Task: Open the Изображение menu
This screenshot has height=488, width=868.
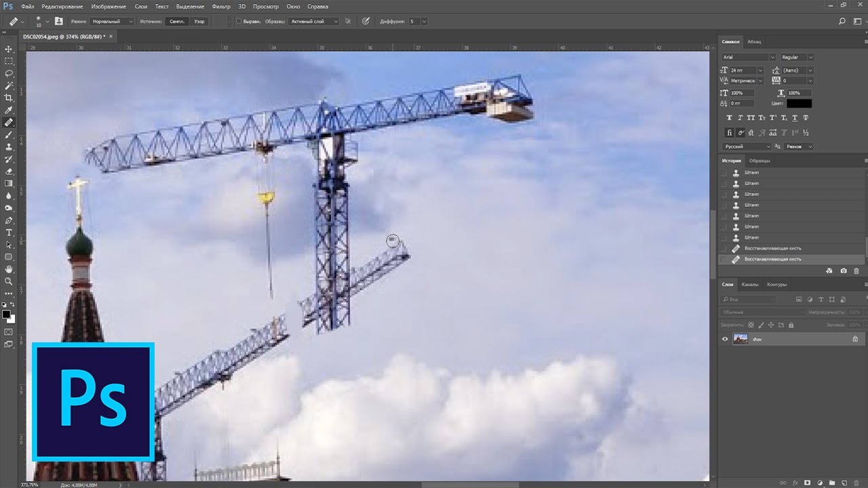Action: coord(109,6)
